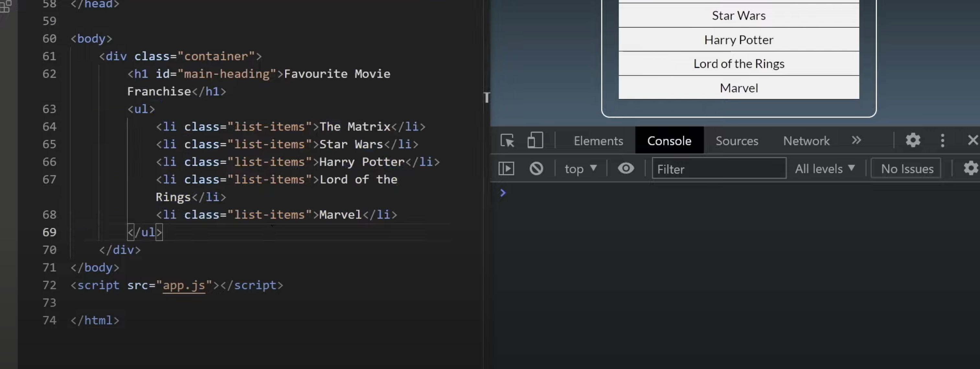Click the Marvel list item
Image resolution: width=980 pixels, height=369 pixels.
[x=739, y=88]
